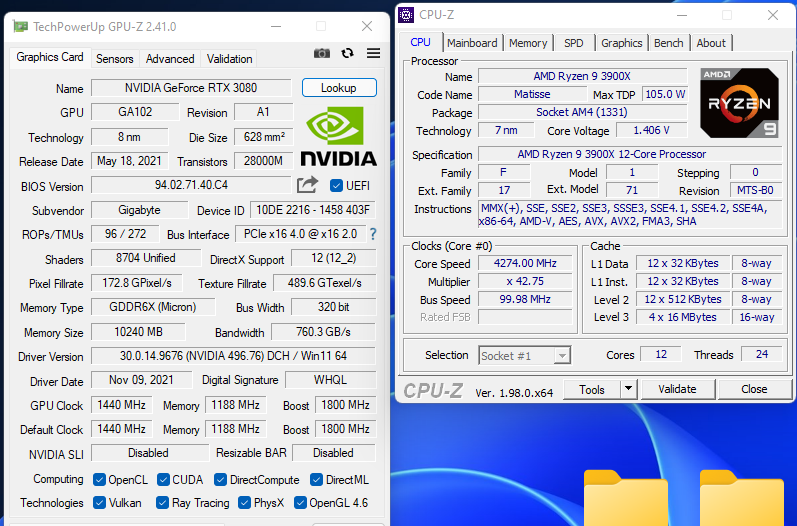Screen dimensions: 797x526
Task: Click the Level 3 cache value 4 x 16 MBytes
Action: click(683, 317)
